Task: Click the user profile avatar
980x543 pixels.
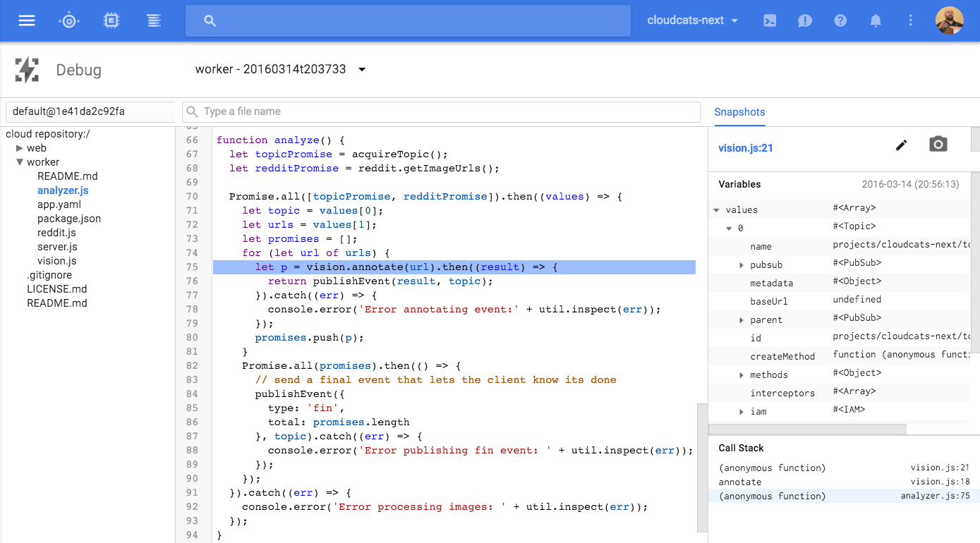Action: (950, 20)
